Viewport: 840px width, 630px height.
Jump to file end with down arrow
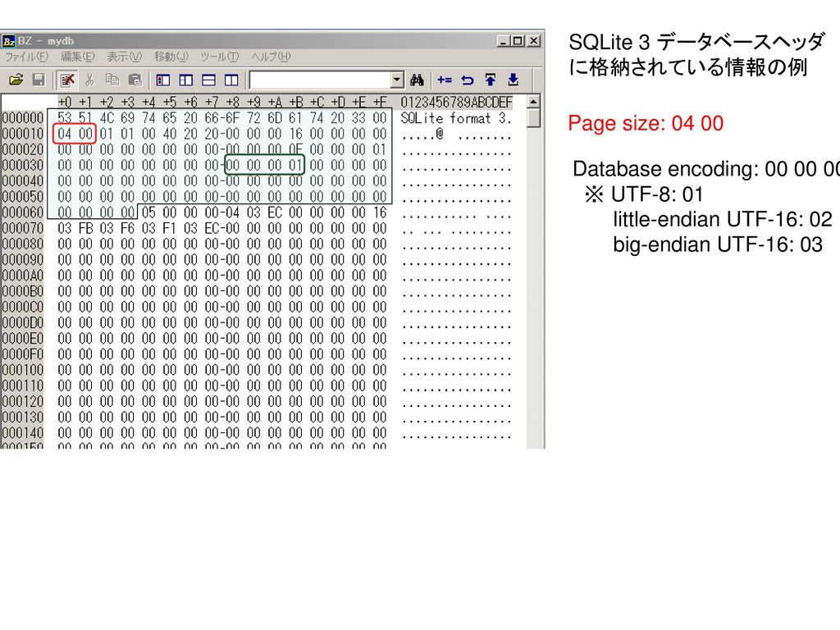pyautogui.click(x=513, y=80)
